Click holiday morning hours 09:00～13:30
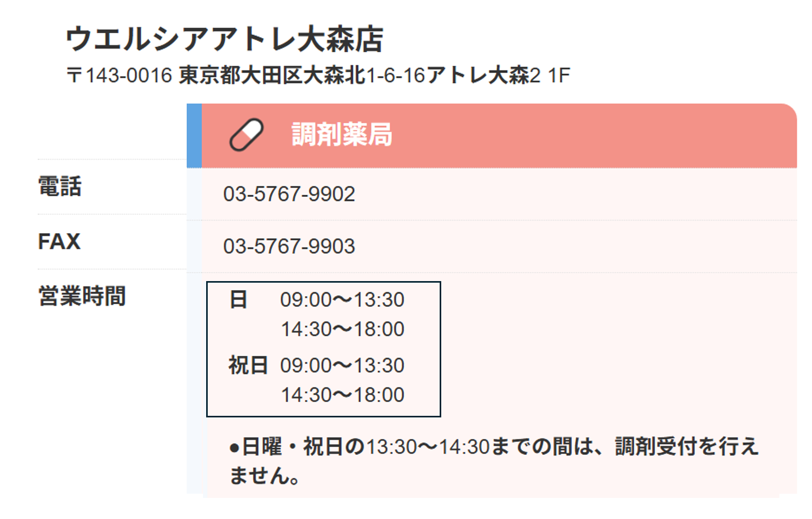This screenshot has height=519, width=812. coord(342,366)
